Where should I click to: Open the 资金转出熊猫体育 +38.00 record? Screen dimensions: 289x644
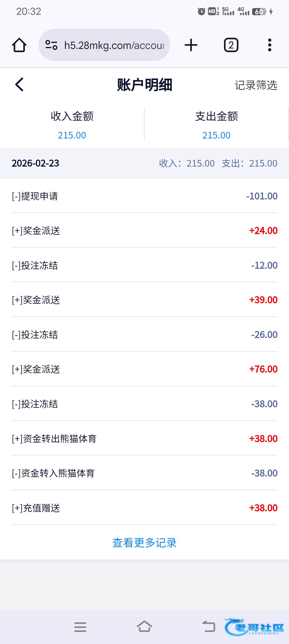[144, 439]
